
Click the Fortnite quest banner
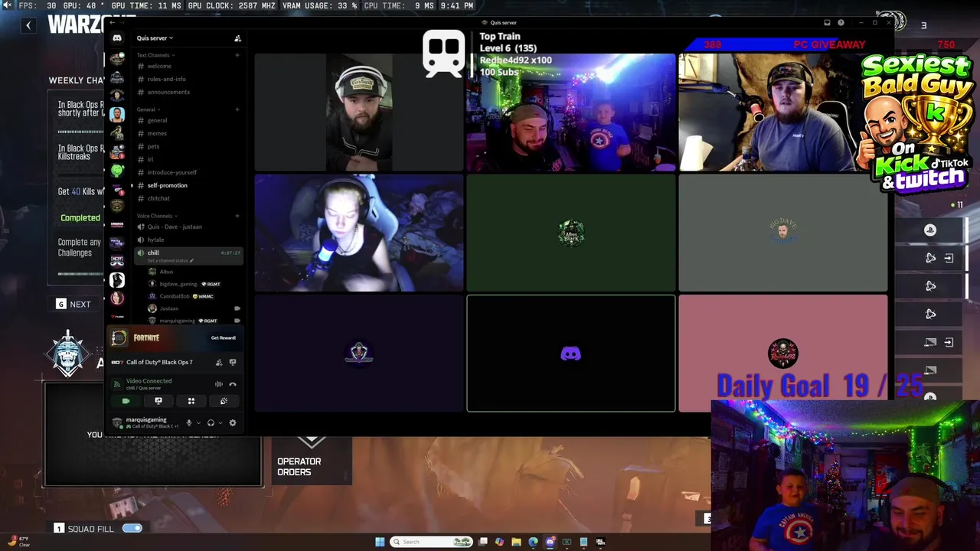point(175,337)
